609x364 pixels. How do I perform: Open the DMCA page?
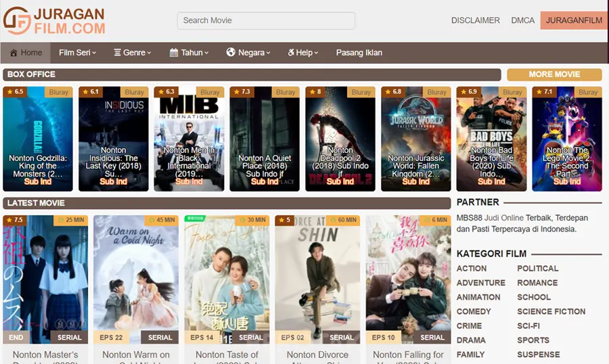(x=523, y=20)
